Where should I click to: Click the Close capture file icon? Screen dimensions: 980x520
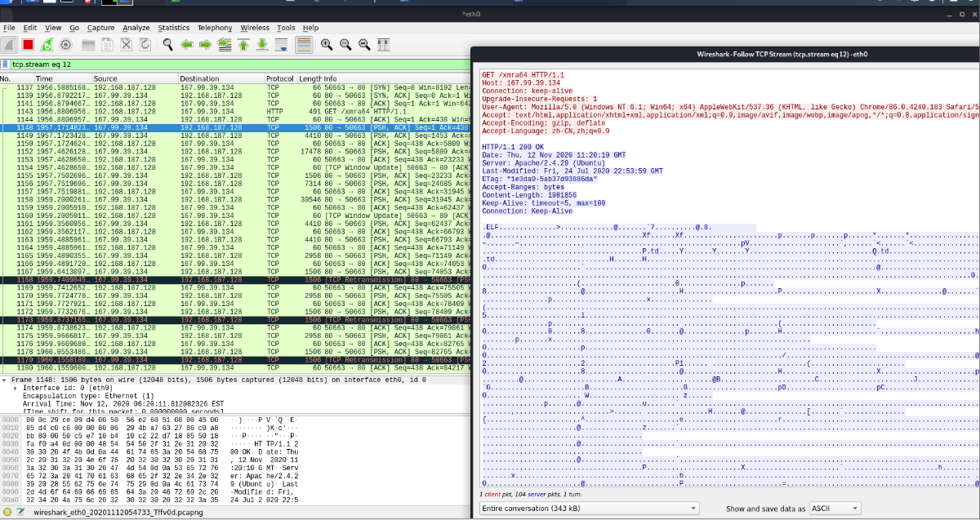pyautogui.click(x=127, y=44)
